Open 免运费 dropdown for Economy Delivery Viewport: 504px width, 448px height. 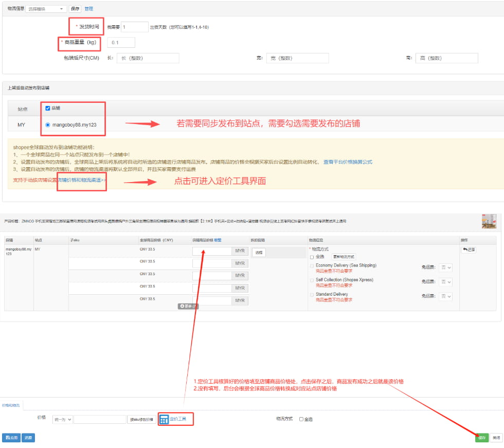[x=446, y=267]
